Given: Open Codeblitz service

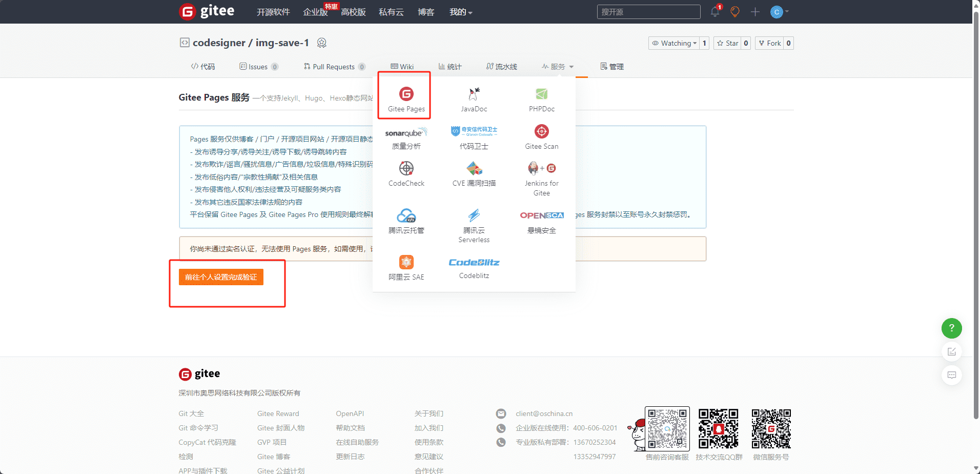Looking at the screenshot, I should [x=474, y=268].
